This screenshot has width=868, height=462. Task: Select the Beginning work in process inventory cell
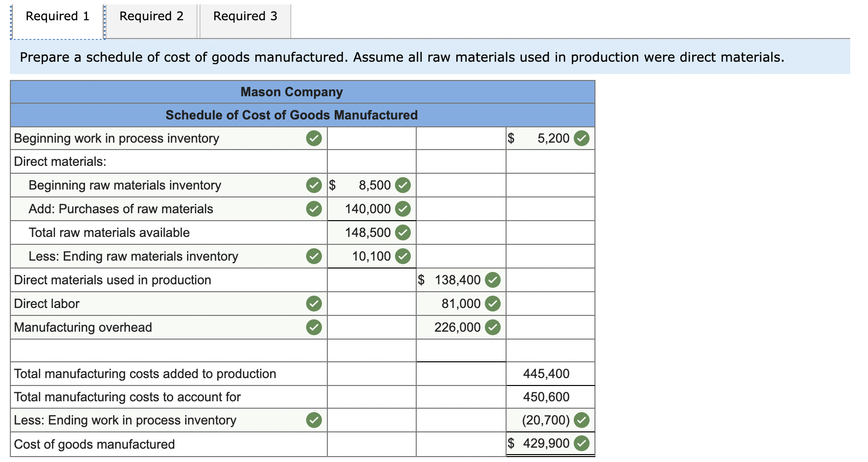click(x=169, y=139)
